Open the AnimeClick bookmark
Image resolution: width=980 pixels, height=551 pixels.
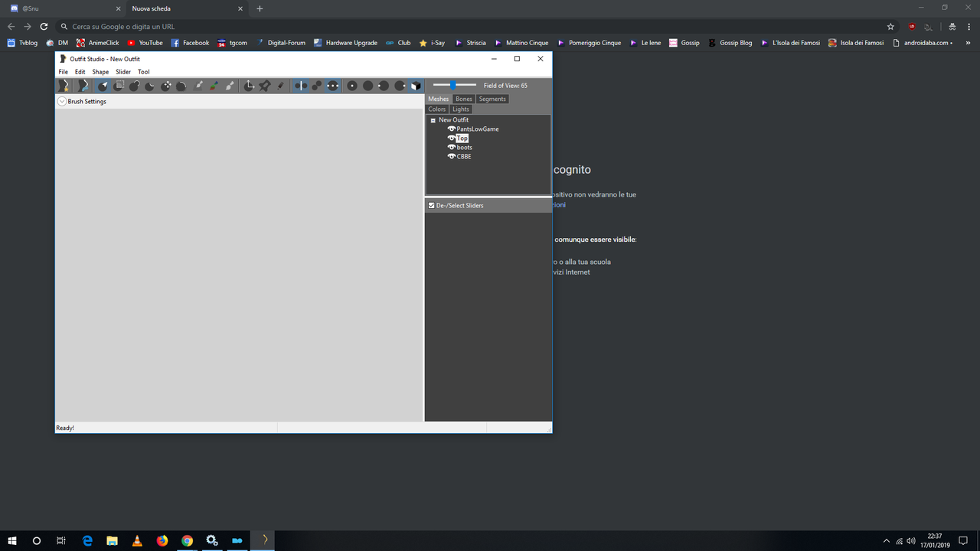coord(97,43)
